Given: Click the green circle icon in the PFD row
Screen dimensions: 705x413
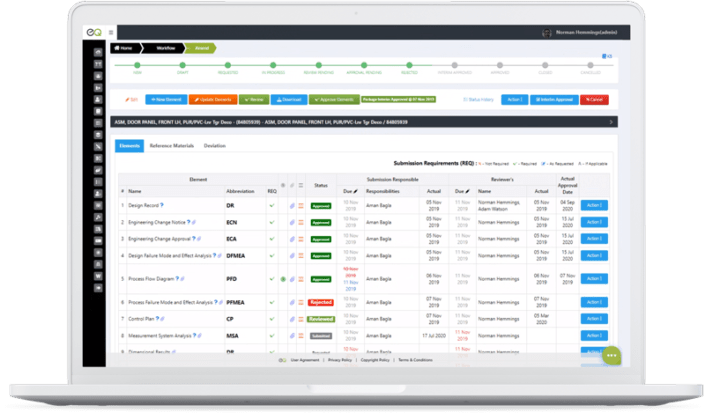Looking at the screenshot, I should coord(283,279).
